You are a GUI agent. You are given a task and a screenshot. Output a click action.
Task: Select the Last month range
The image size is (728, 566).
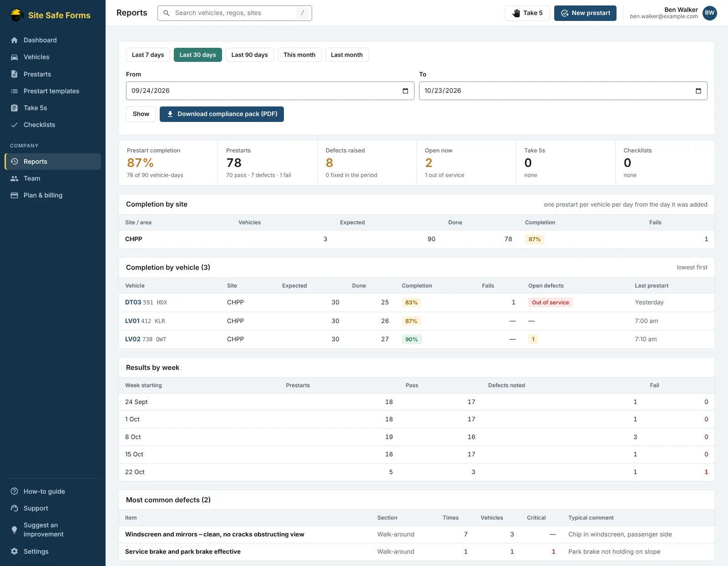347,55
